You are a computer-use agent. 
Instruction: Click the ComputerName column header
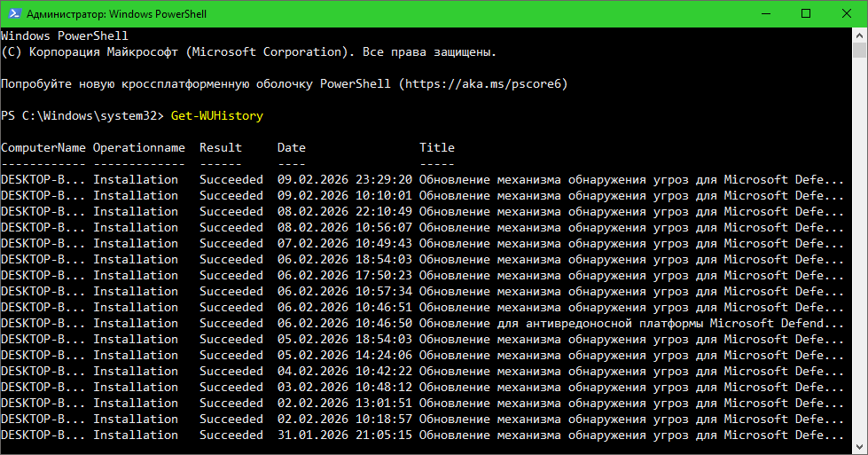pyautogui.click(x=43, y=148)
